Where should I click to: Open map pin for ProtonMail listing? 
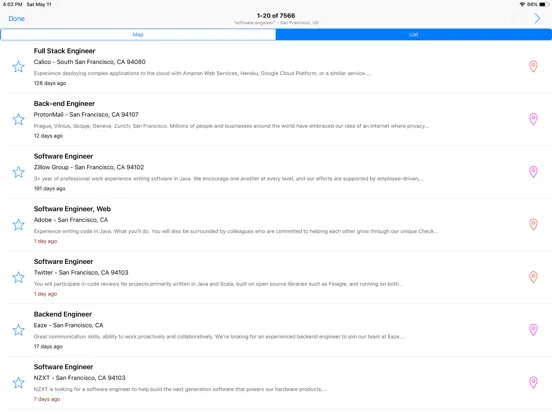(533, 119)
